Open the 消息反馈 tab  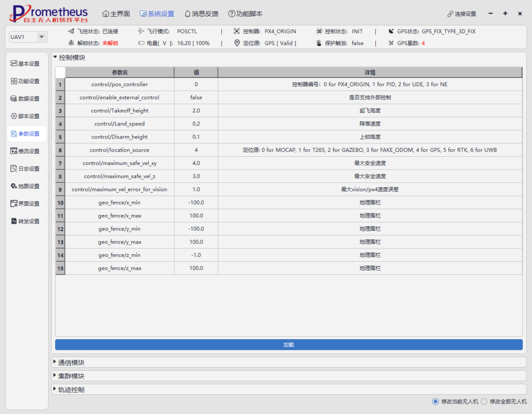(x=201, y=14)
